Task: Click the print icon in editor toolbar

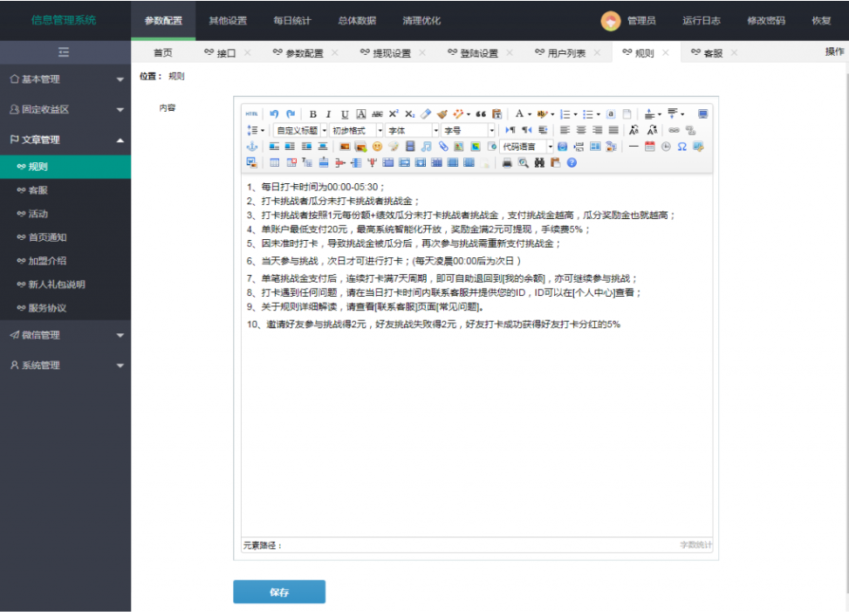Action: tap(507, 162)
